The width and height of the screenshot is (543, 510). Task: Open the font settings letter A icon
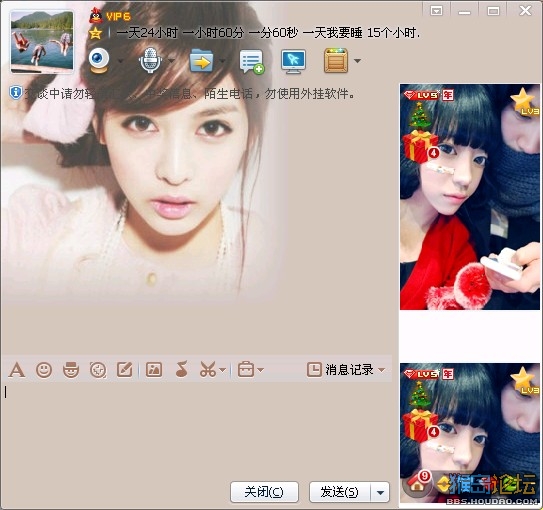click(x=17, y=370)
